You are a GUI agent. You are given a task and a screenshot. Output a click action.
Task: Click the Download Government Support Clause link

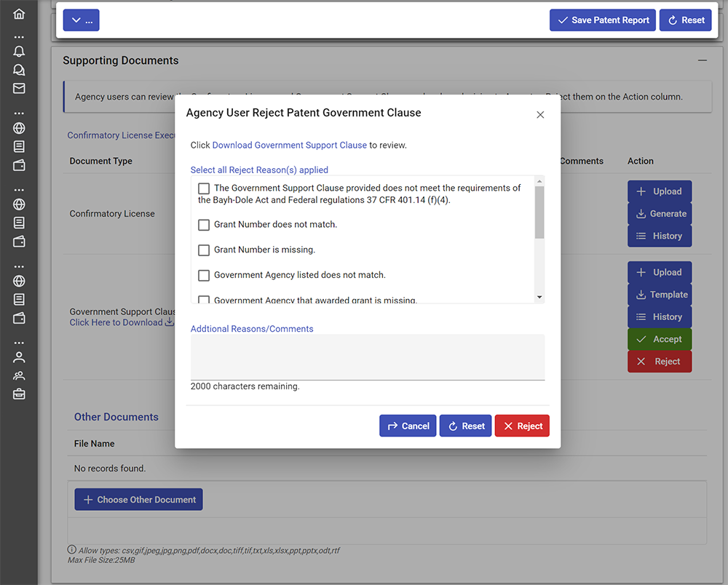289,146
